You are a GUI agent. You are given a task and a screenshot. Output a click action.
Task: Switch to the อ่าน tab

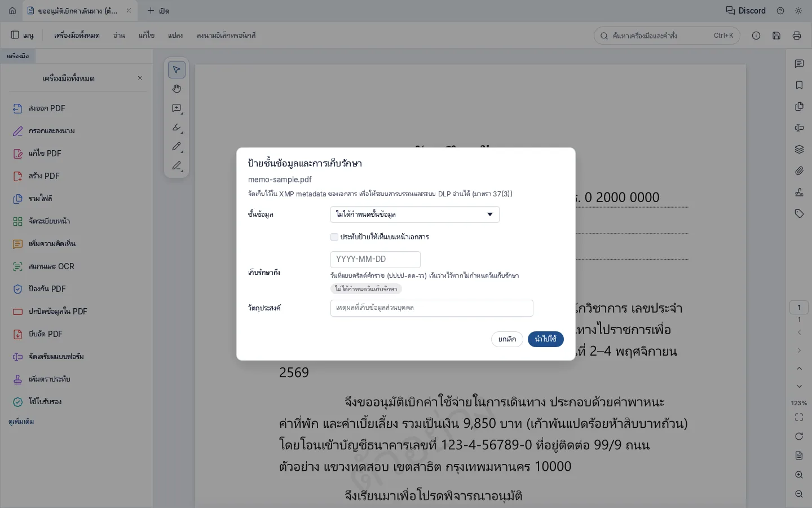[119, 35]
